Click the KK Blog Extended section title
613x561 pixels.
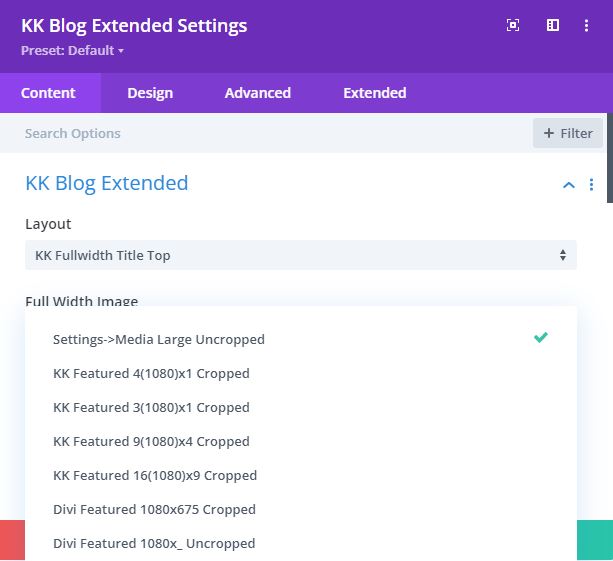tap(107, 183)
